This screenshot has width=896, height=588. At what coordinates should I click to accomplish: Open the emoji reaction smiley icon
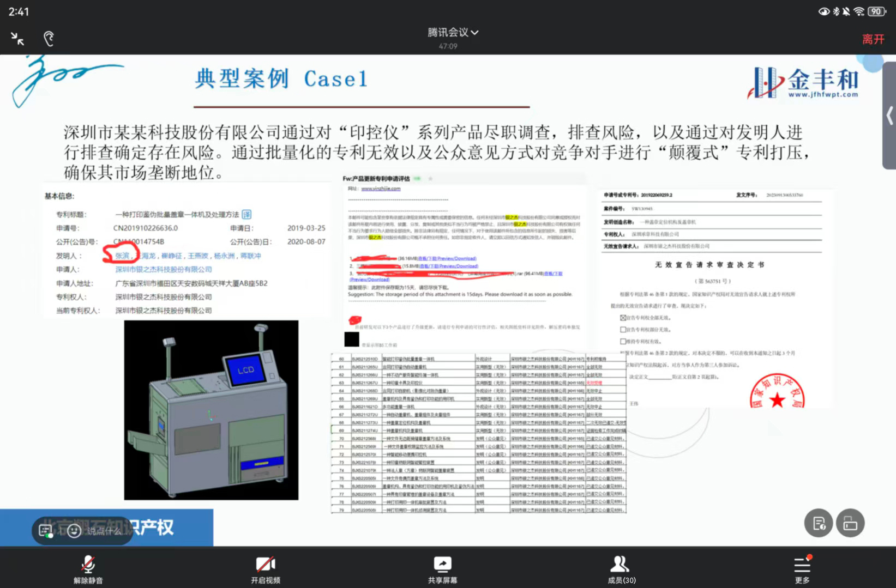coord(74,530)
